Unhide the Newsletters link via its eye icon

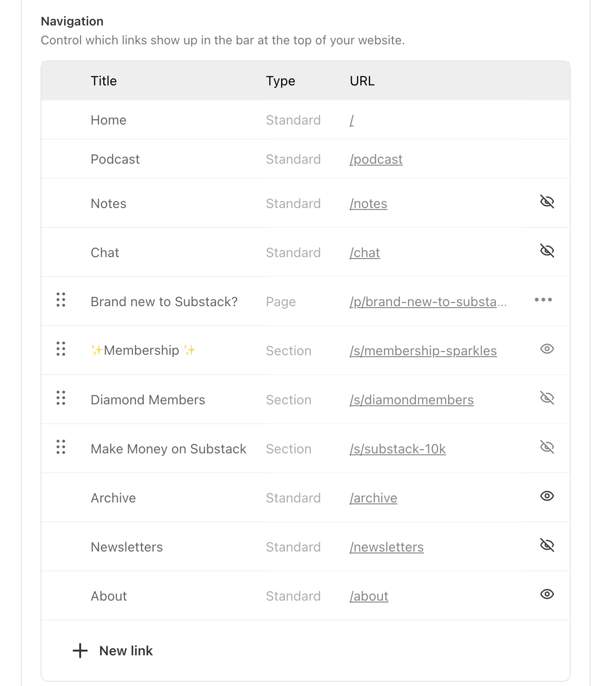(x=547, y=545)
